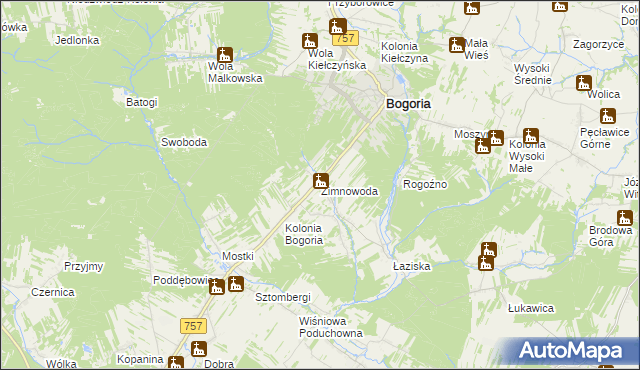Click the Sztombergi village label
This screenshot has height=370, width=640.
tap(283, 297)
